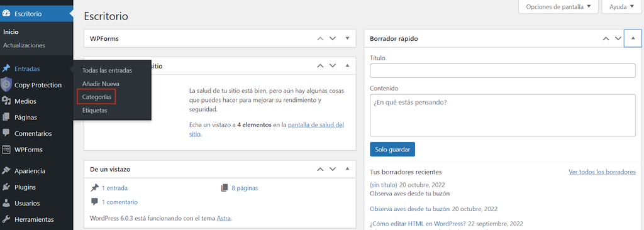Open the (sin título) draft link
Image resolution: width=644 pixels, height=230 pixels.
384,185
